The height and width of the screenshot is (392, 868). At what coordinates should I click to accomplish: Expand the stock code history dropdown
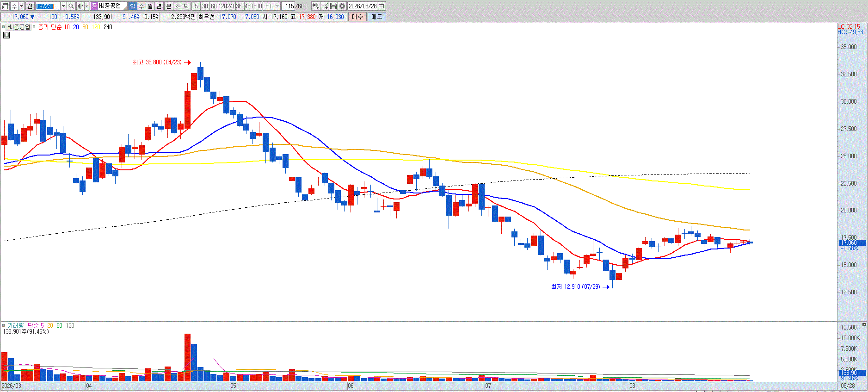tap(63, 6)
